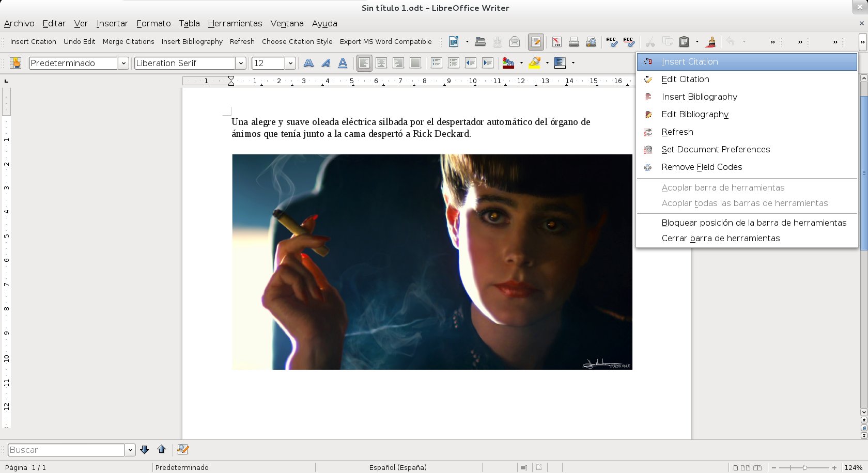Viewport: 868px width, 473px height.
Task: Open the Paste options dropdown arrow
Action: 698,42
